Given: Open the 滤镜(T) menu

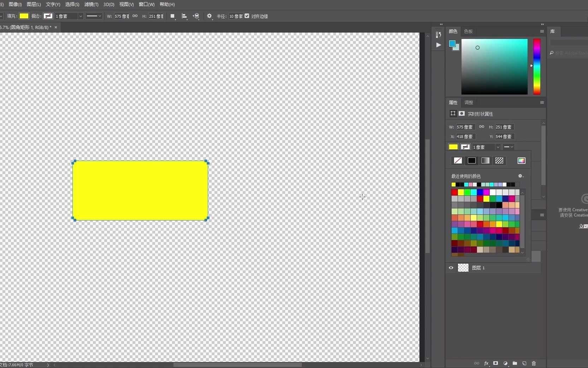Looking at the screenshot, I should pyautogui.click(x=91, y=4).
